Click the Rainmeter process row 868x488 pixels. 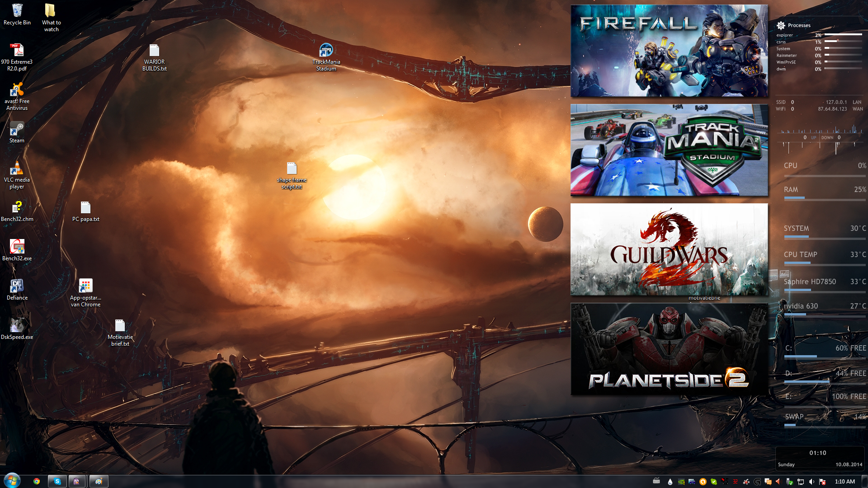[x=819, y=55]
